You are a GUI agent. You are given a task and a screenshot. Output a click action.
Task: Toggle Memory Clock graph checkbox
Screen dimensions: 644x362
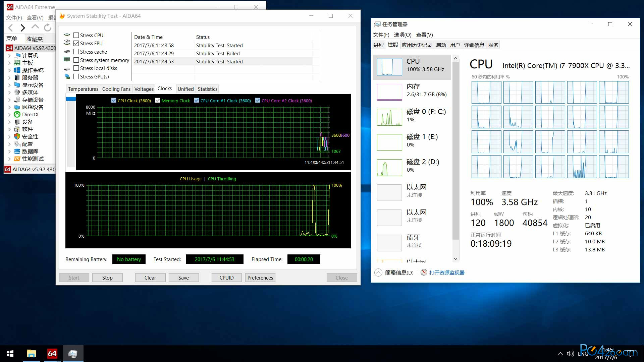158,100
